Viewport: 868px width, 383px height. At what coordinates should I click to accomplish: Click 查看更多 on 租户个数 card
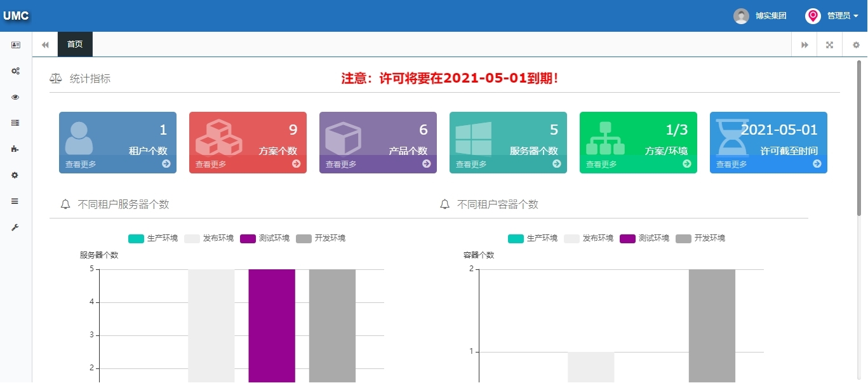[x=81, y=164]
